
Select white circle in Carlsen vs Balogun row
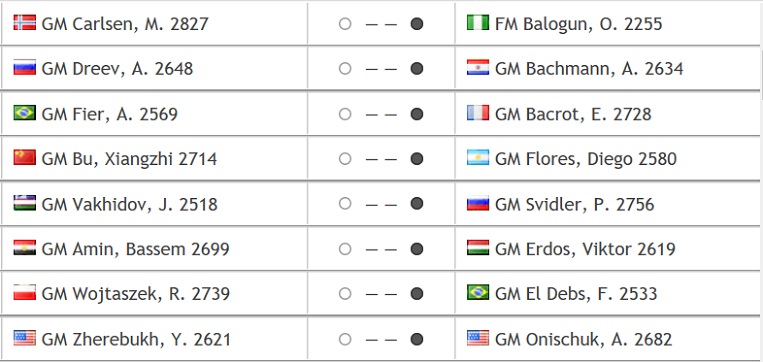coord(345,23)
